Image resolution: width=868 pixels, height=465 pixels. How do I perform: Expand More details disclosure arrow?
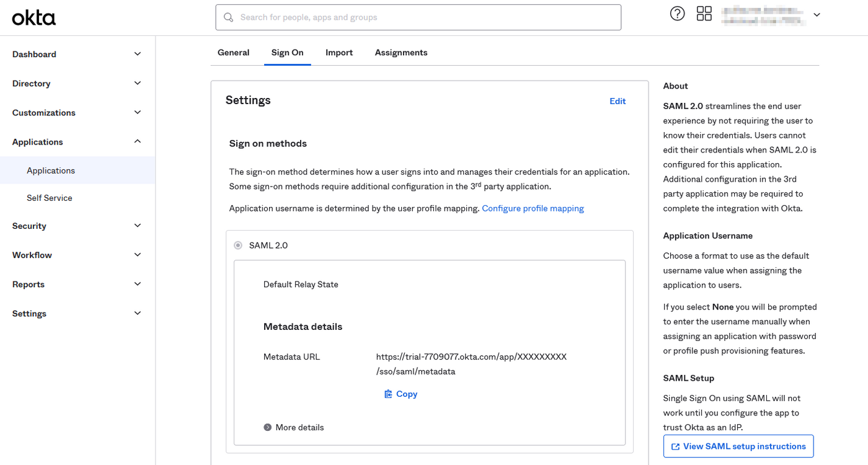pyautogui.click(x=267, y=427)
